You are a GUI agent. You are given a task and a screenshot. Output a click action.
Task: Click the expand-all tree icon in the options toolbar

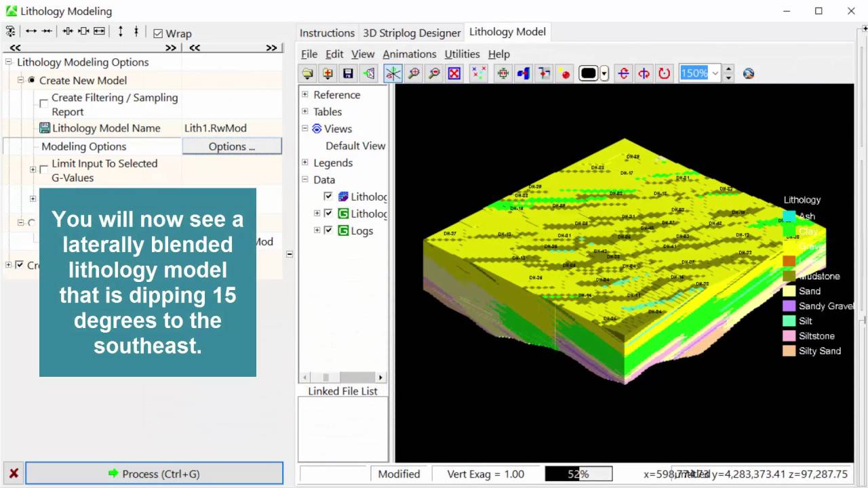click(10, 32)
